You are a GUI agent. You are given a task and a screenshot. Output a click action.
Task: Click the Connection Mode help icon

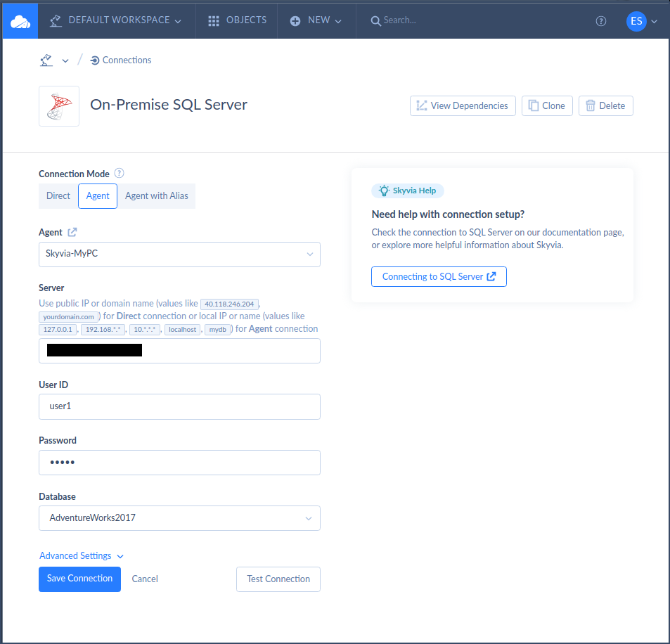pyautogui.click(x=120, y=173)
